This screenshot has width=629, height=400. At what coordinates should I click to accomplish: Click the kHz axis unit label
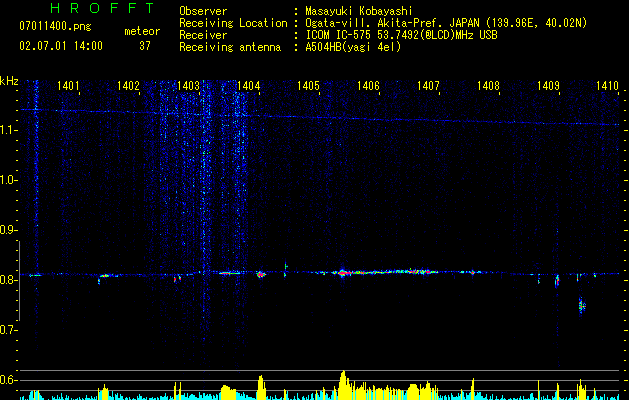(9, 81)
